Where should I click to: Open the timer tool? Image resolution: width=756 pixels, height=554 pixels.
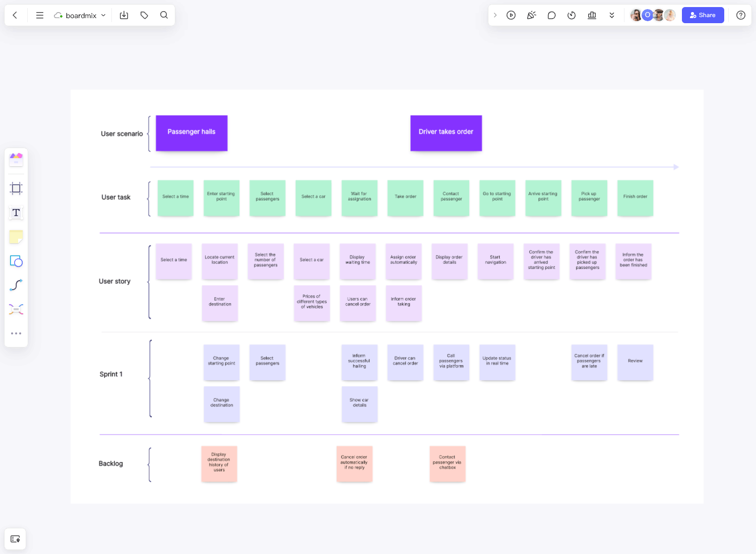coord(572,15)
